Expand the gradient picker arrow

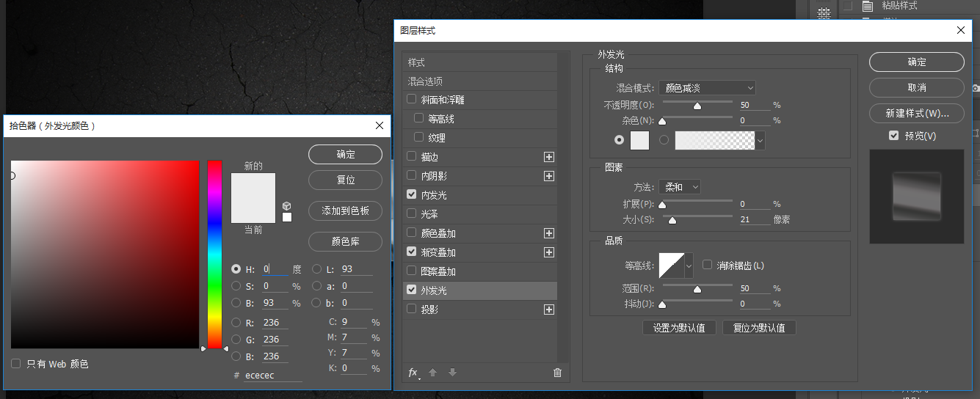coord(760,140)
